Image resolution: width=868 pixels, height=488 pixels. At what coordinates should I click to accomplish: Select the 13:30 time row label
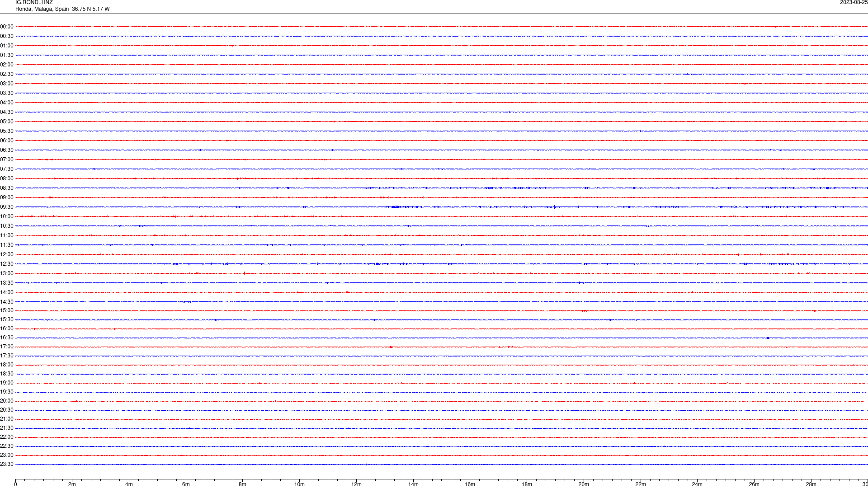pyautogui.click(x=7, y=283)
